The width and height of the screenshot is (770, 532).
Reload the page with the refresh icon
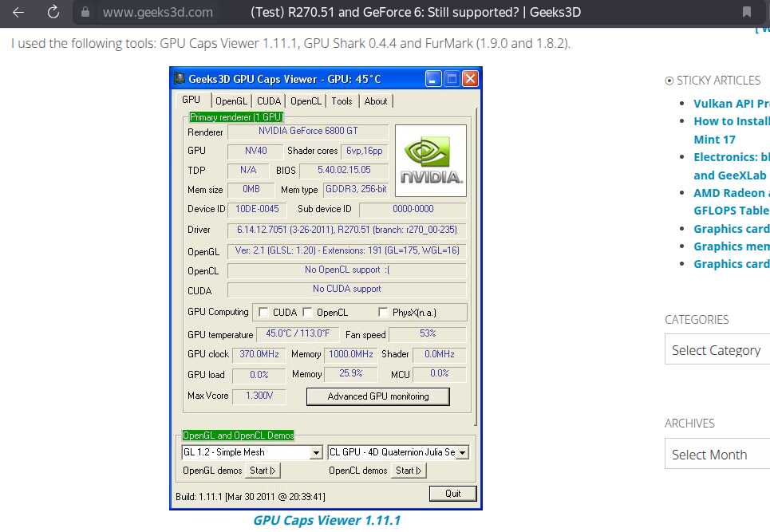pyautogui.click(x=53, y=12)
